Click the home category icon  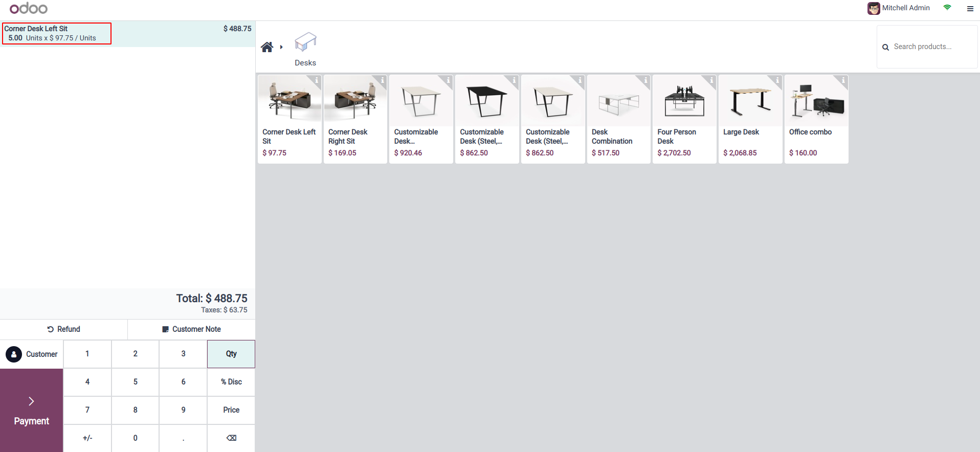[x=266, y=48]
